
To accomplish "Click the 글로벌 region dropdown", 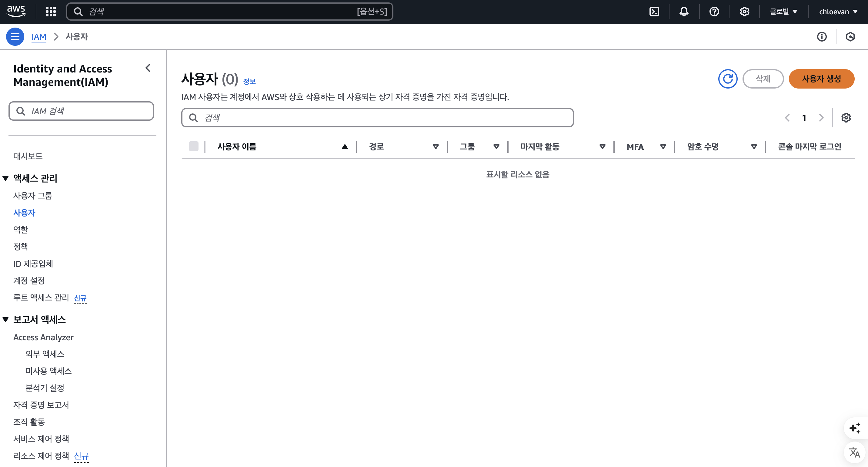I will [x=783, y=12].
